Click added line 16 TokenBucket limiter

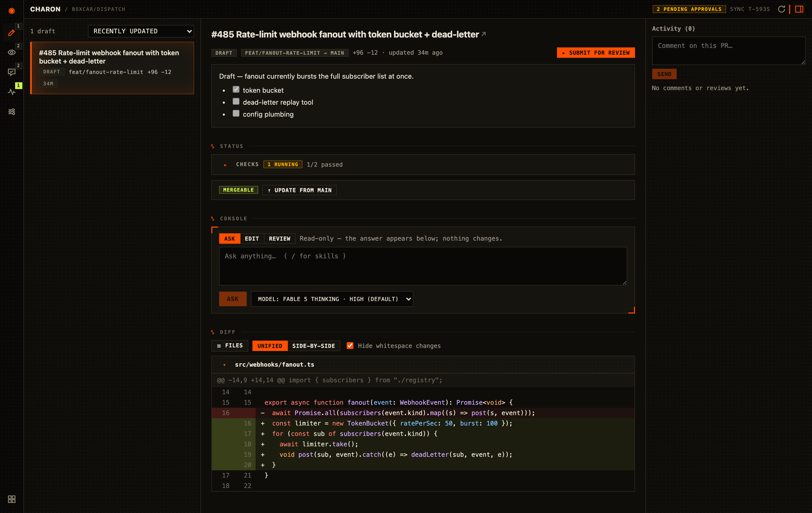pyautogui.click(x=423, y=423)
